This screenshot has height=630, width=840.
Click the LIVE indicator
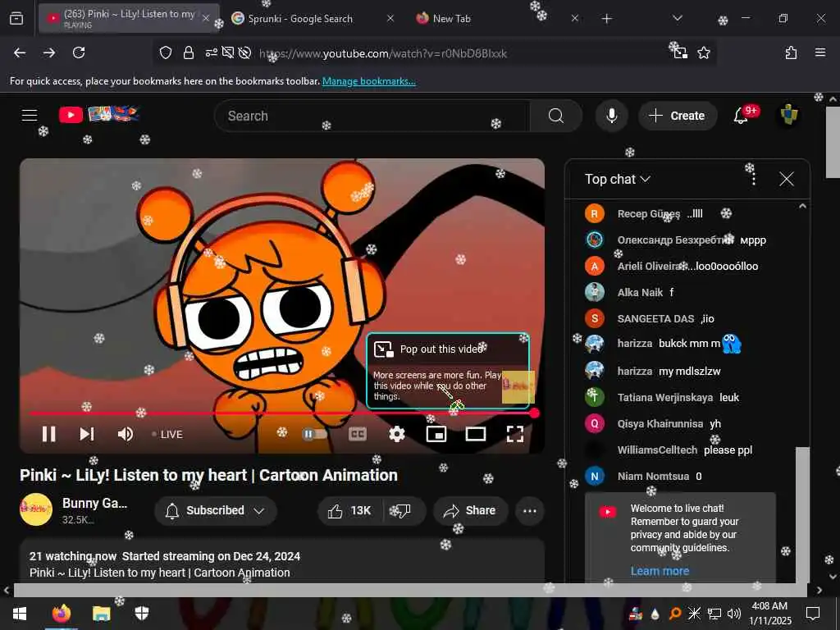(167, 435)
